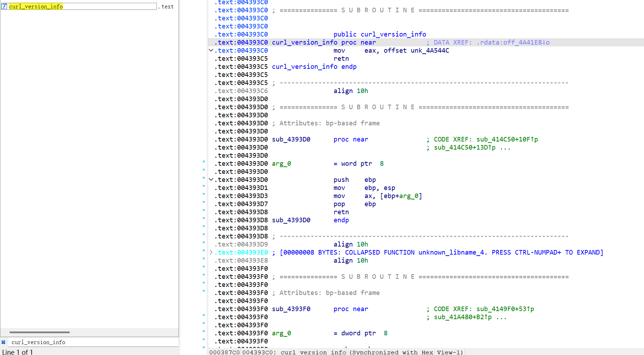This screenshot has width=644, height=355.
Task: Click the 'push ebp' instruction
Action: coord(355,179)
